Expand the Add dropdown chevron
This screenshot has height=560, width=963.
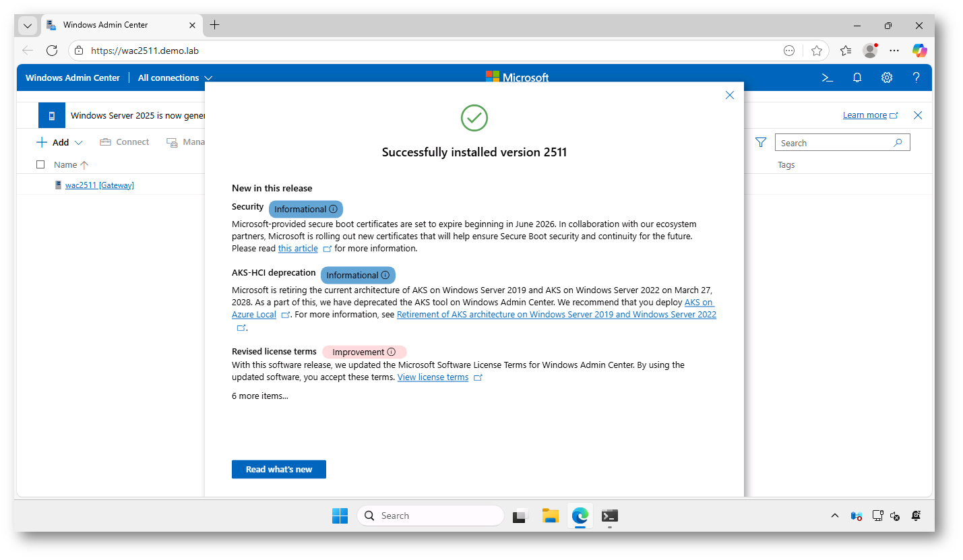(78, 143)
